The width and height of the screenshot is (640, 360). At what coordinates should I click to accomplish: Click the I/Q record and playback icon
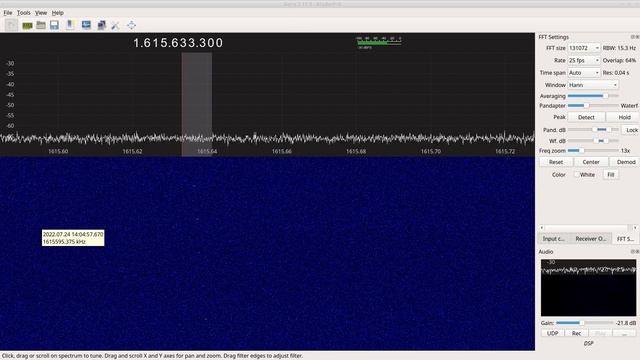pyautogui.click(x=70, y=25)
